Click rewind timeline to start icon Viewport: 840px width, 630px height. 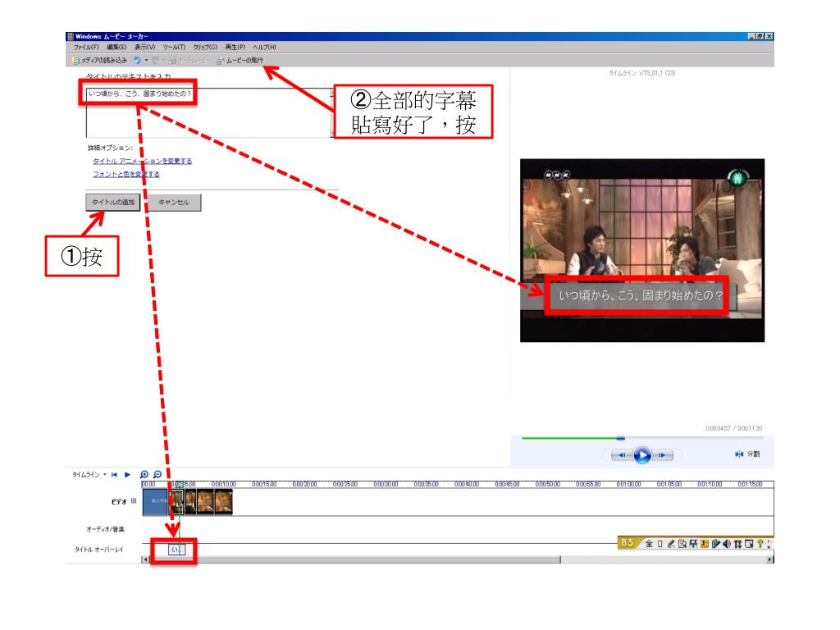tap(114, 475)
